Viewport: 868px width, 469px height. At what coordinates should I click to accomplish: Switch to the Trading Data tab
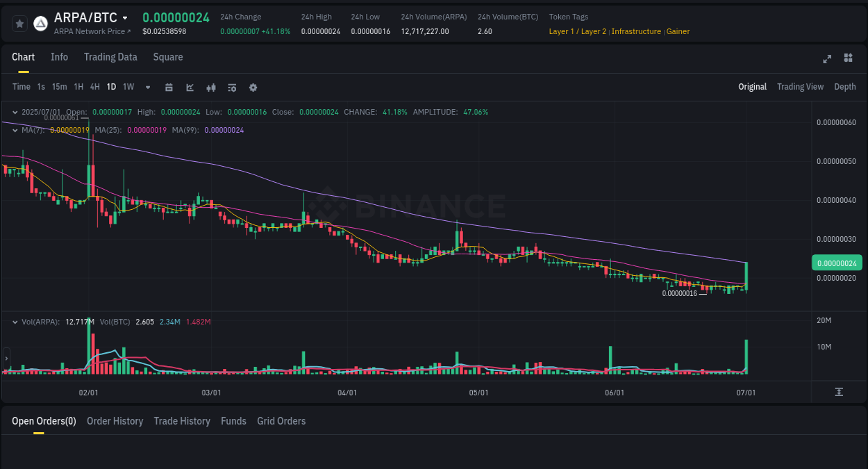pyautogui.click(x=110, y=57)
